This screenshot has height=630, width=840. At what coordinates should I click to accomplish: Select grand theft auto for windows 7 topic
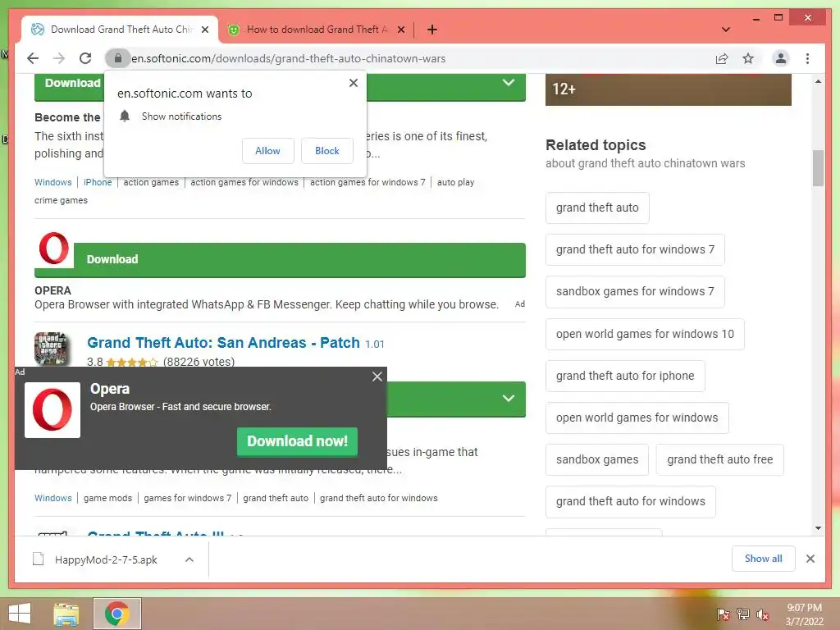(x=635, y=249)
